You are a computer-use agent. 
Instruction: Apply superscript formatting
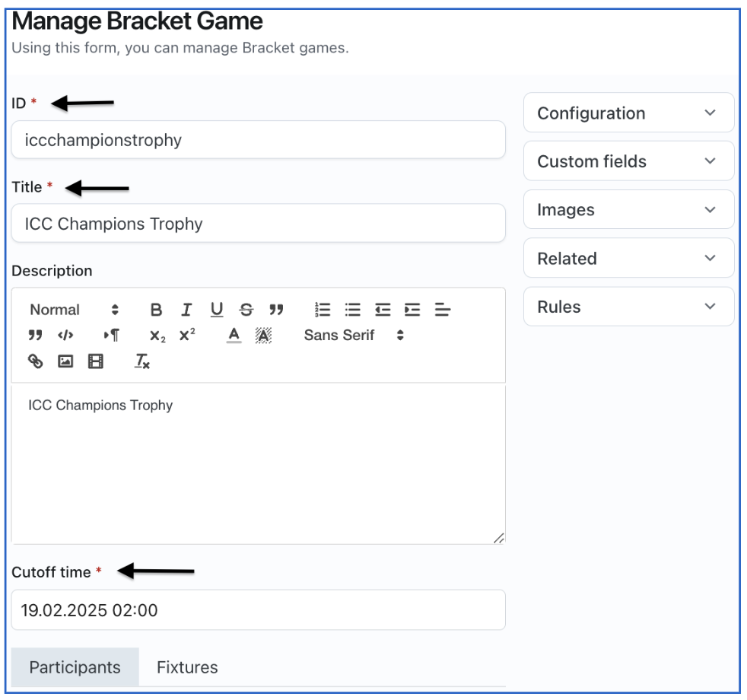click(x=187, y=335)
